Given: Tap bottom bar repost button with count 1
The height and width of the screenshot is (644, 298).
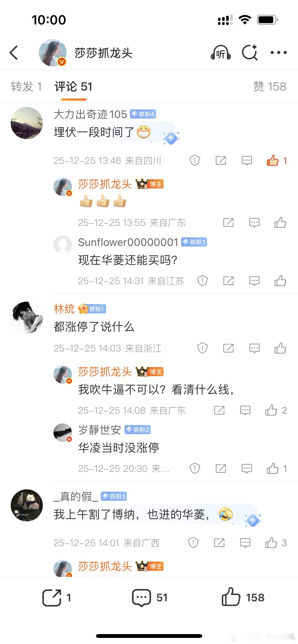Looking at the screenshot, I should tap(57, 597).
